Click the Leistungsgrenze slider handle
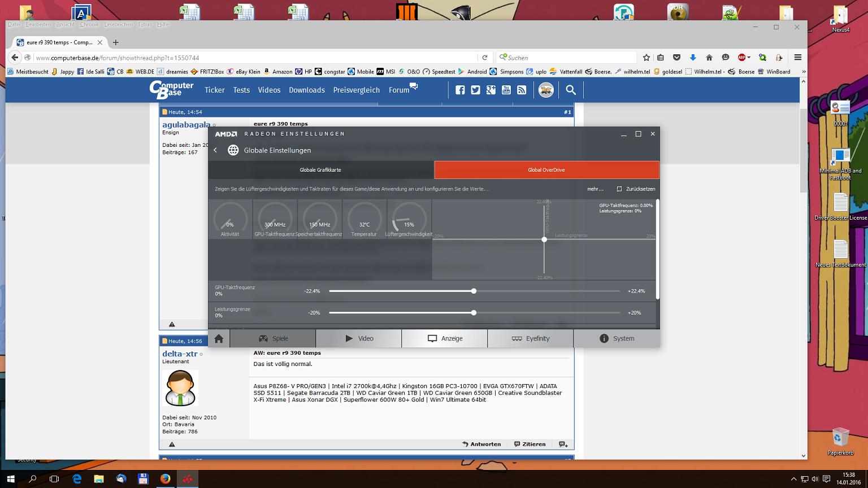The height and width of the screenshot is (488, 868). tap(474, 312)
